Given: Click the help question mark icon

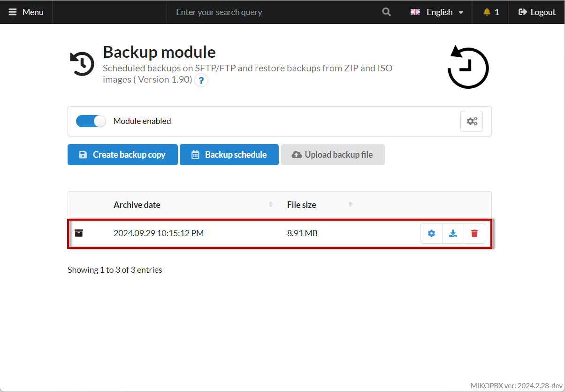Looking at the screenshot, I should pyautogui.click(x=201, y=80).
